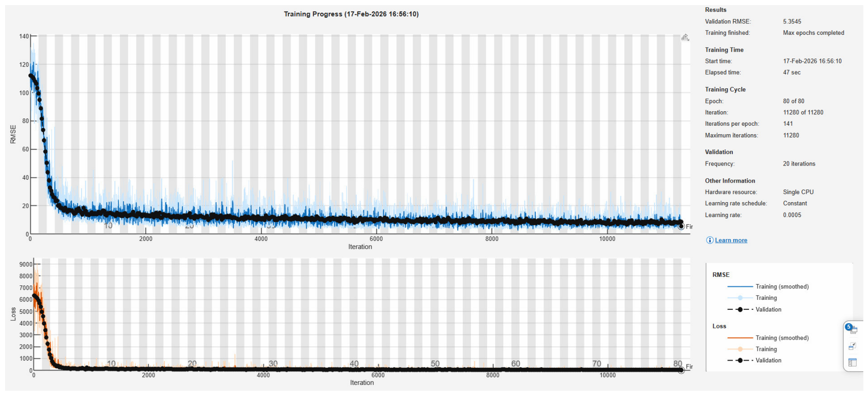Click the RMSE y-axis label

click(13, 134)
